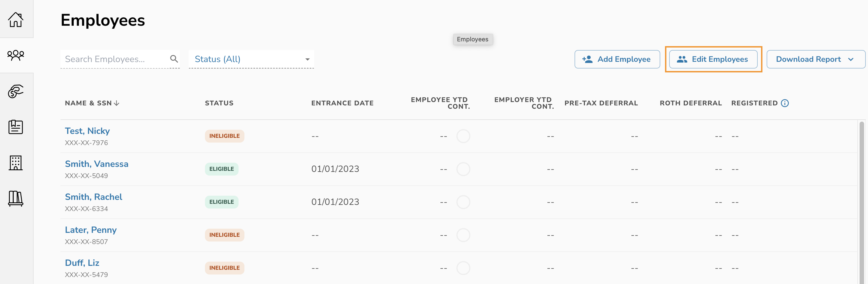868x284 pixels.
Task: Click the Registered info icon
Action: click(x=785, y=103)
